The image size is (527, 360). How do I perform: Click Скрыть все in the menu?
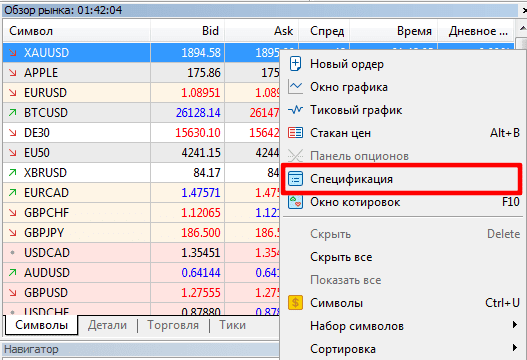[x=402, y=257]
